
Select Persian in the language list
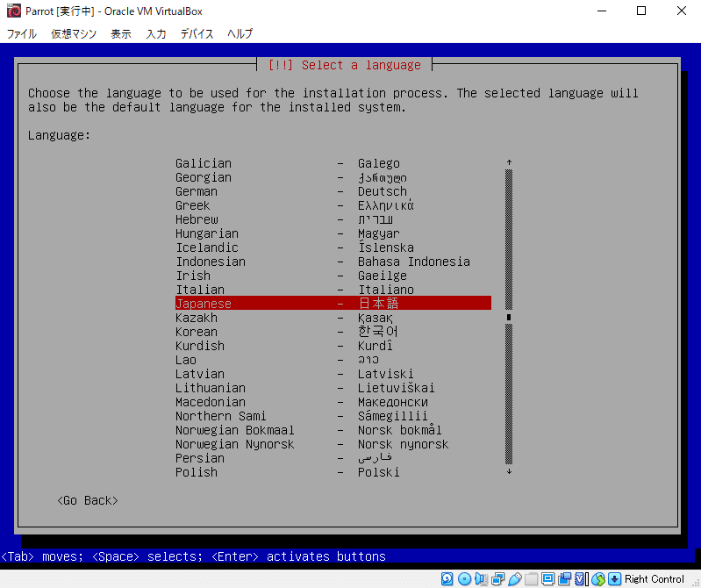pos(333,458)
